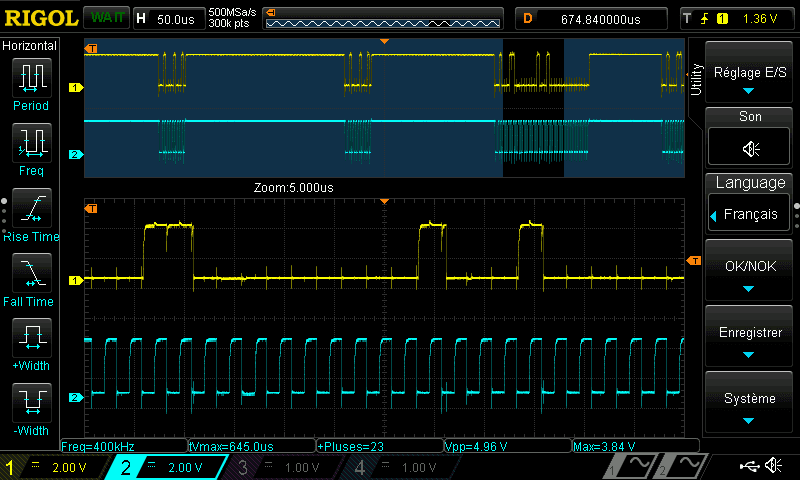The height and width of the screenshot is (480, 800).
Task: Click channel 1 marker in the zoomed view
Action: (76, 280)
